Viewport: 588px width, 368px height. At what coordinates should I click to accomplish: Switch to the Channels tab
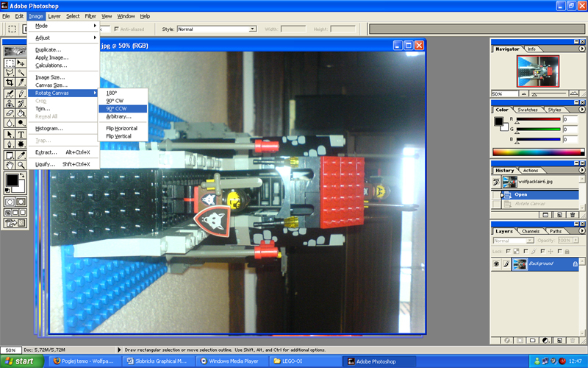click(531, 231)
